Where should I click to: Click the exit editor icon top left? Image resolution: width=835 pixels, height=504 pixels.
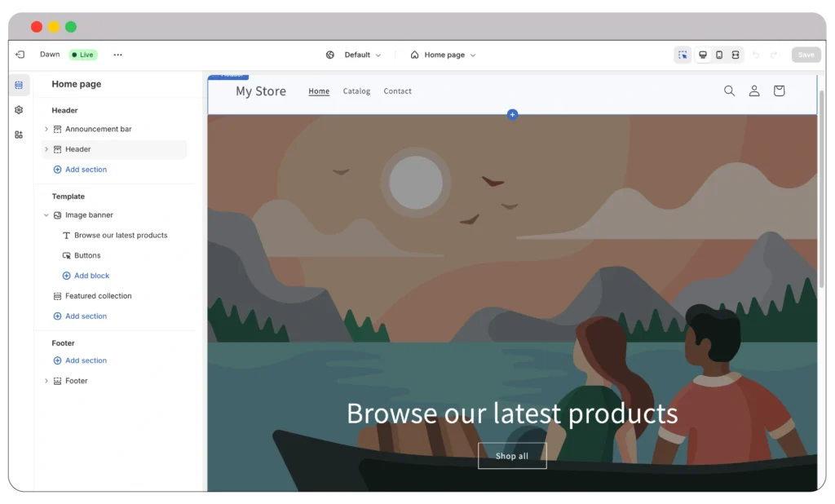(20, 54)
